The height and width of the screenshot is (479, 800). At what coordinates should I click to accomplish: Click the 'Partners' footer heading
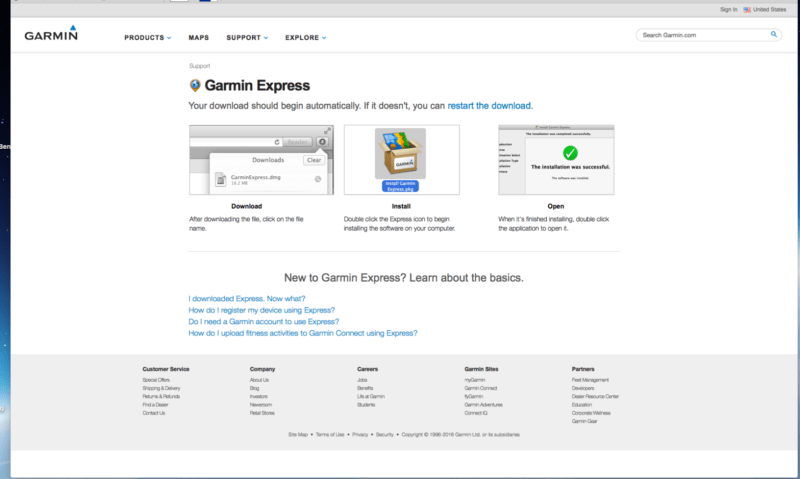point(583,369)
